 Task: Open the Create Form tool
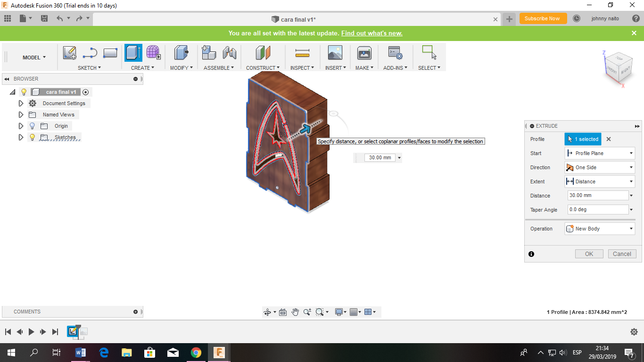[153, 53]
